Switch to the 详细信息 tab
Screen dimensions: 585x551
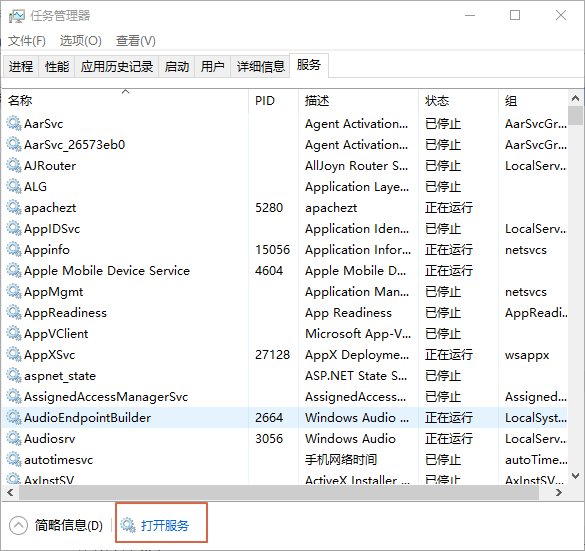coord(260,67)
